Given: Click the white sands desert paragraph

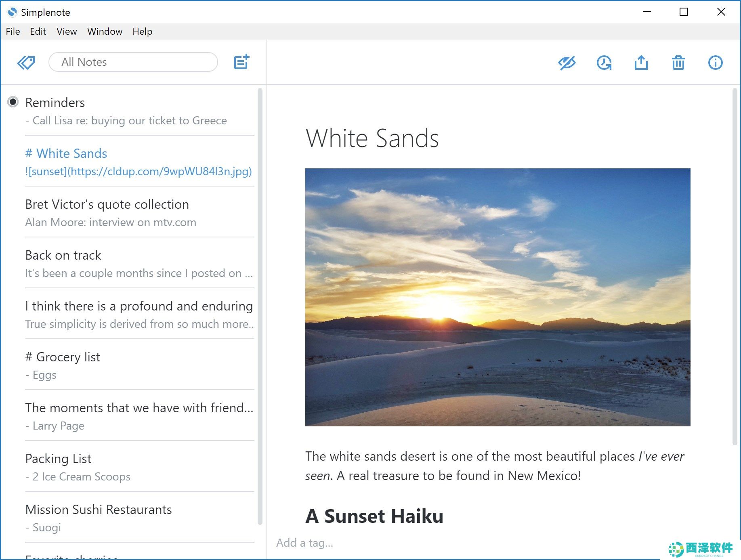Looking at the screenshot, I should [495, 466].
